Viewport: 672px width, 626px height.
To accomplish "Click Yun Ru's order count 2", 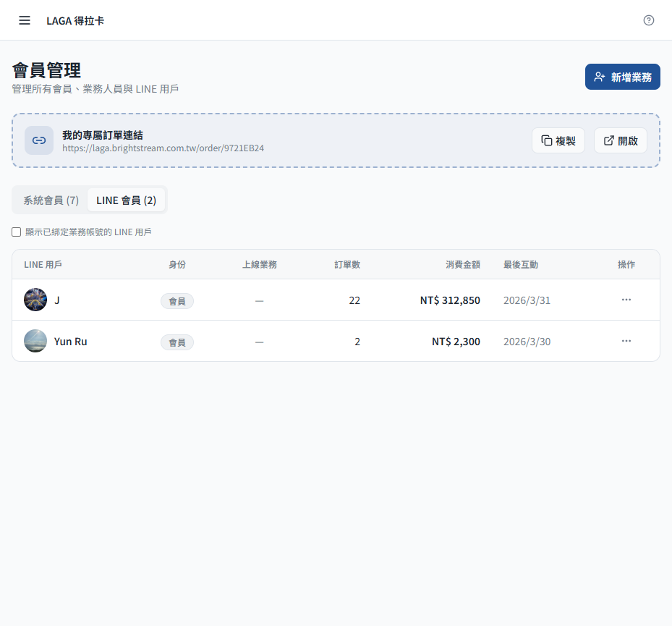I will [357, 342].
